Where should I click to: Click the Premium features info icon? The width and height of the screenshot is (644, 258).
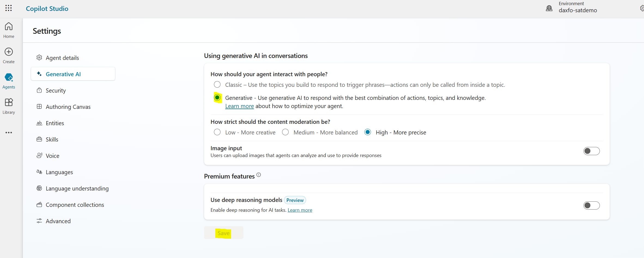259,175
